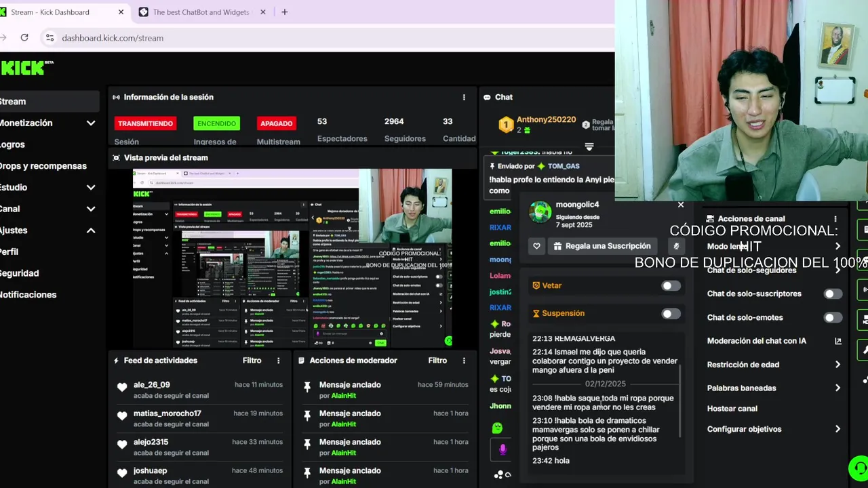868x488 pixels.
Task: Click the heart icon beside matias_morocho17
Action: (122, 416)
